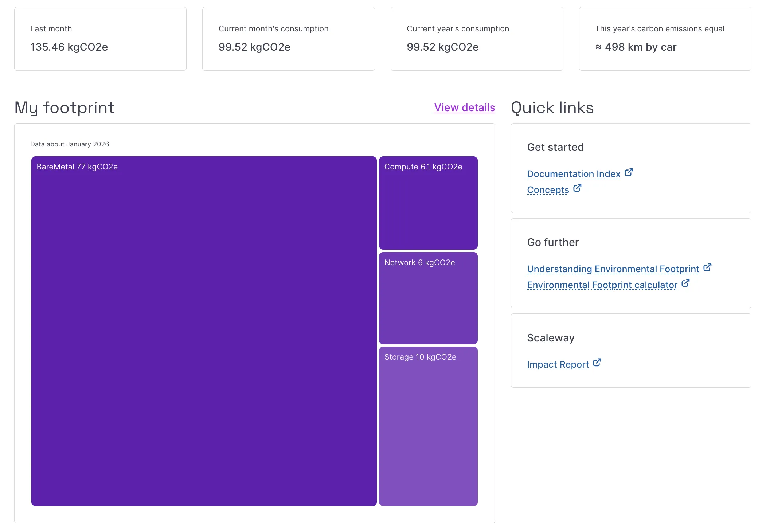766x532 pixels.
Task: Click the Data about January 2026 label
Action: (x=70, y=144)
